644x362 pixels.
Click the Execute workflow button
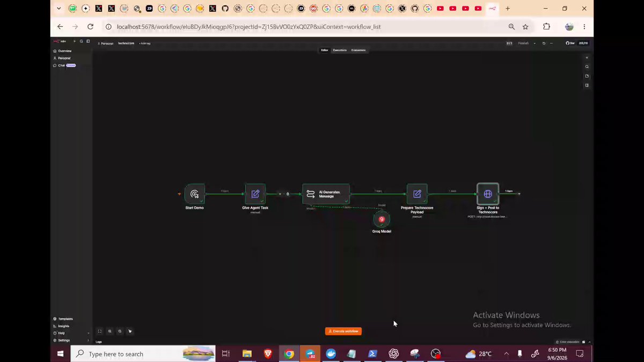click(343, 331)
